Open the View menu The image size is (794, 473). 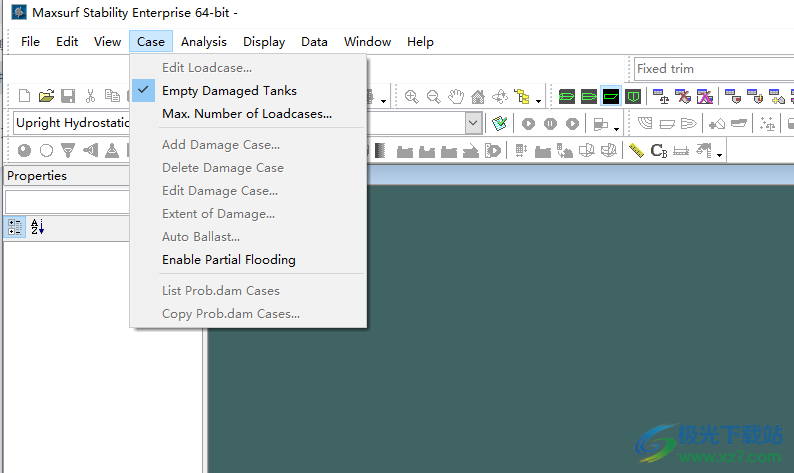tap(107, 42)
